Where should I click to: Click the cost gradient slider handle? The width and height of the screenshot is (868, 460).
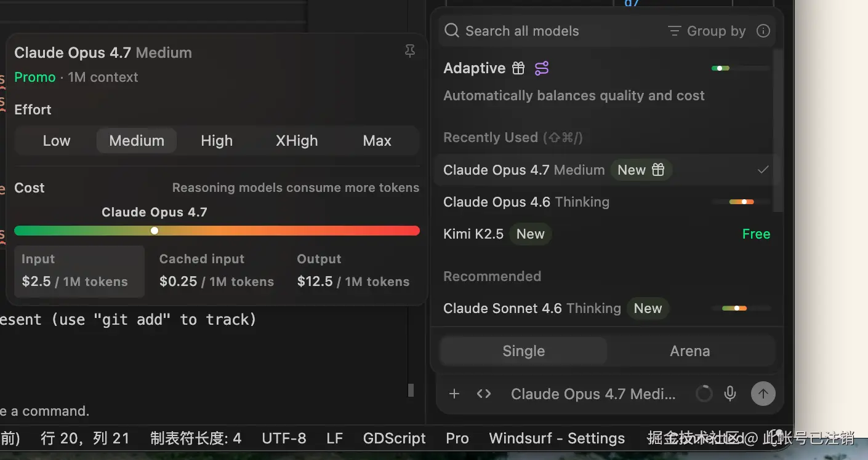click(x=155, y=231)
